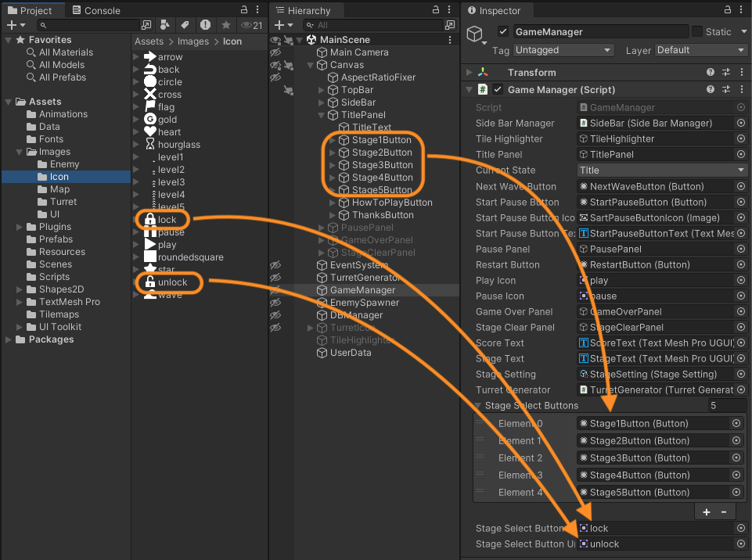The height and width of the screenshot is (560, 752).
Task: Add an element to Stage Select Buttons
Action: (707, 512)
